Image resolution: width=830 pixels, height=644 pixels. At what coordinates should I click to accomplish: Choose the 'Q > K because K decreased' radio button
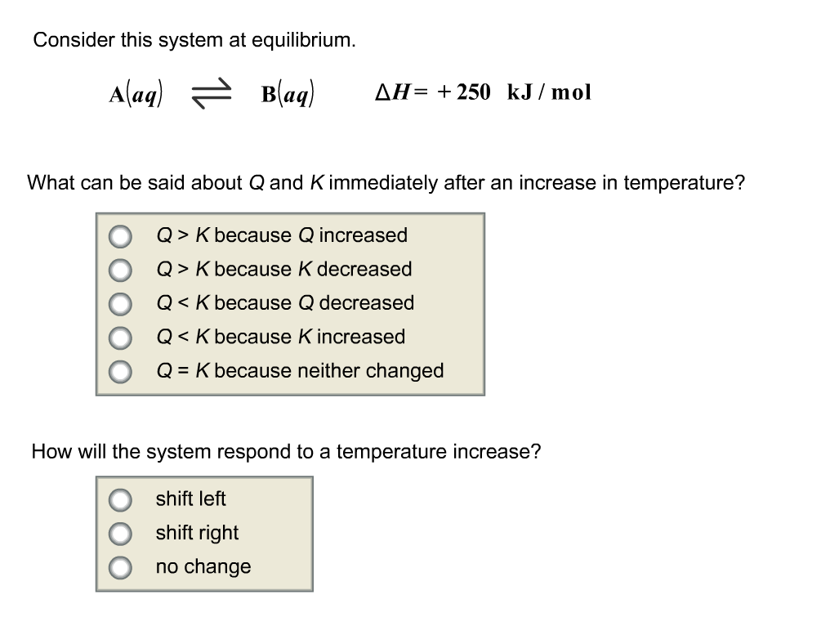pos(121,270)
